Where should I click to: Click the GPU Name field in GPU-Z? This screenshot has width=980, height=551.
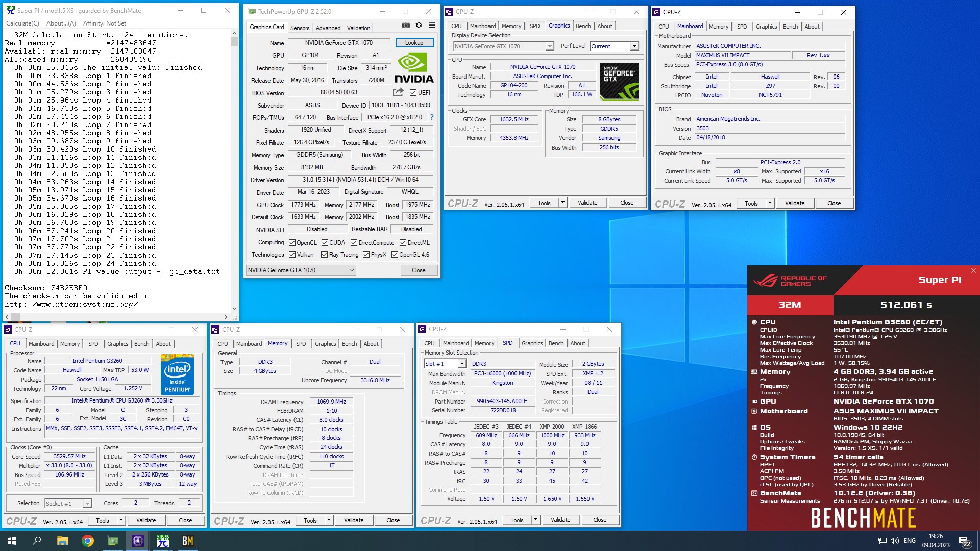click(339, 43)
